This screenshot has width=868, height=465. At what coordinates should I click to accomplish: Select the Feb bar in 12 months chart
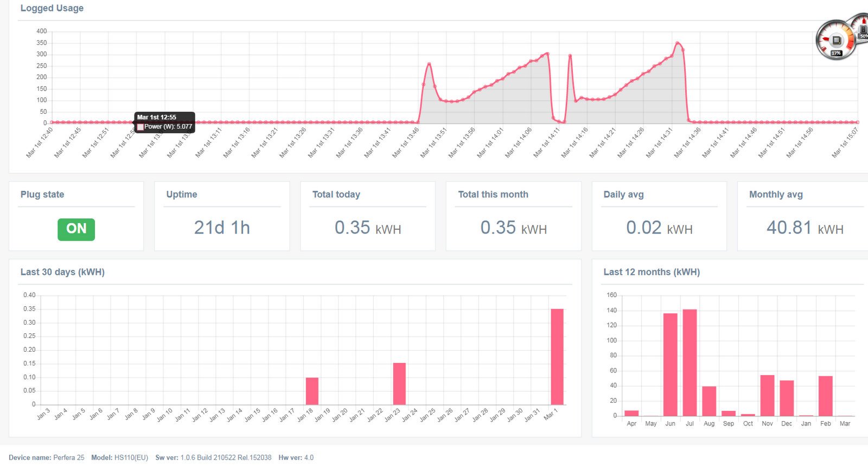click(x=826, y=396)
